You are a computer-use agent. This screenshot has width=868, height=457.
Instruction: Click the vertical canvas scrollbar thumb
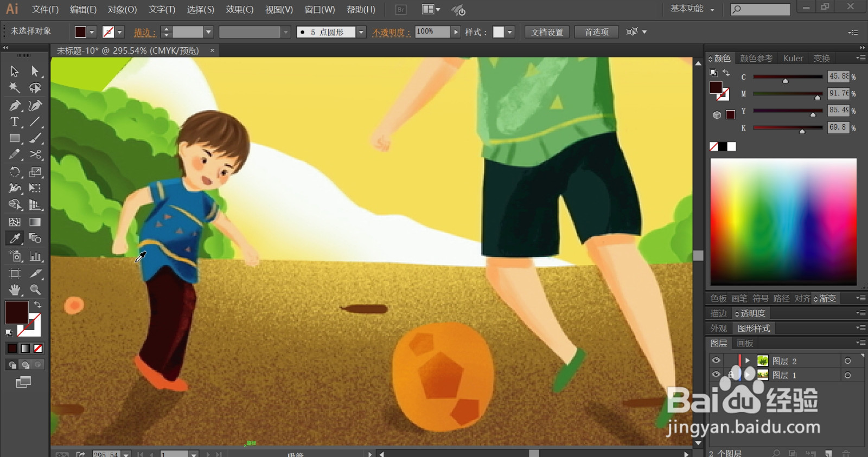[698, 255]
